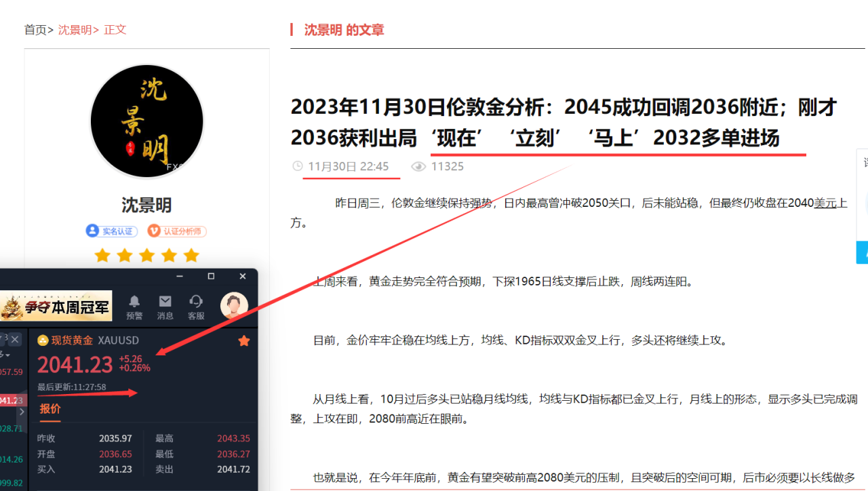Click the 最后更新:11:27:58 timestamp
The width and height of the screenshot is (868, 491).
coord(71,387)
